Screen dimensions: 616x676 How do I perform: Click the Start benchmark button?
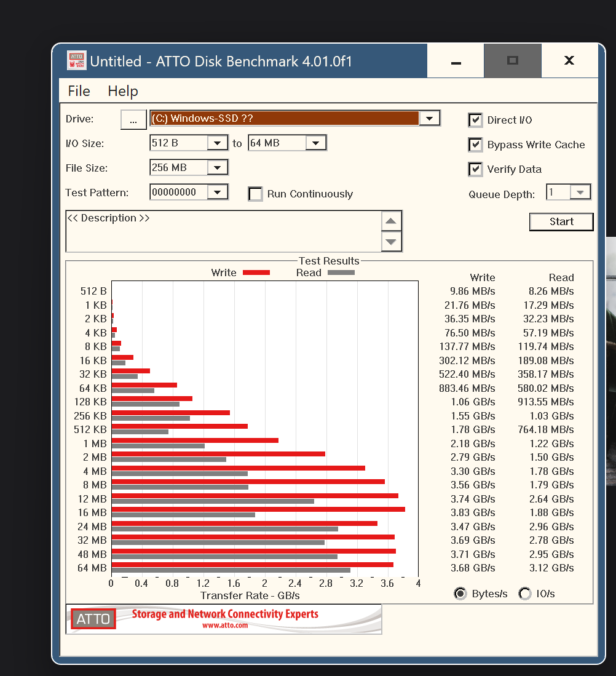point(561,221)
